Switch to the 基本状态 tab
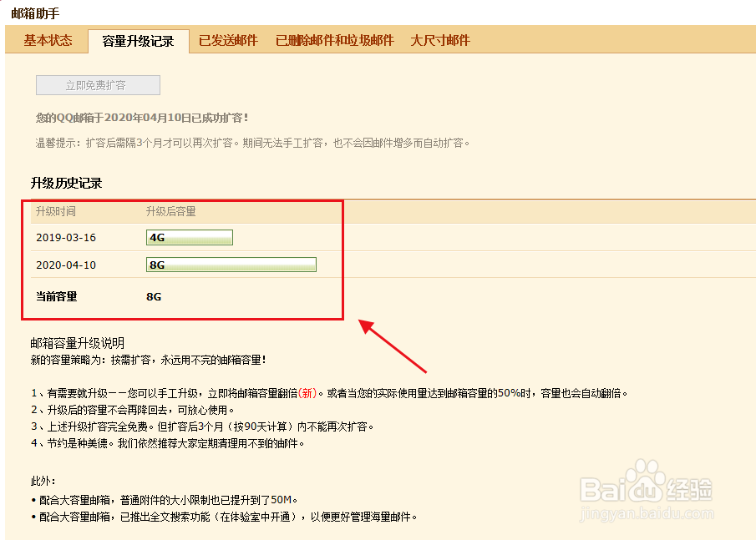 point(47,39)
